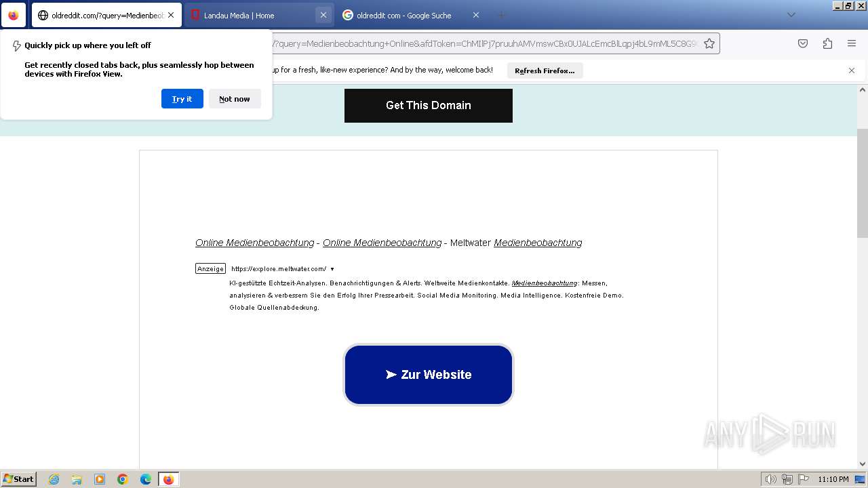Image resolution: width=868 pixels, height=488 pixels.
Task: Close the Google Suche tab
Action: coord(475,15)
